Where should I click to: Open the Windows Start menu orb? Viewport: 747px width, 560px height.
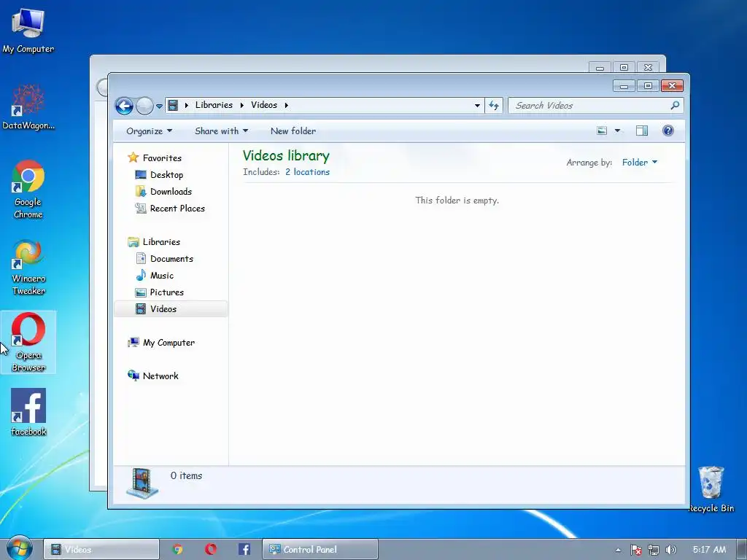(x=19, y=548)
